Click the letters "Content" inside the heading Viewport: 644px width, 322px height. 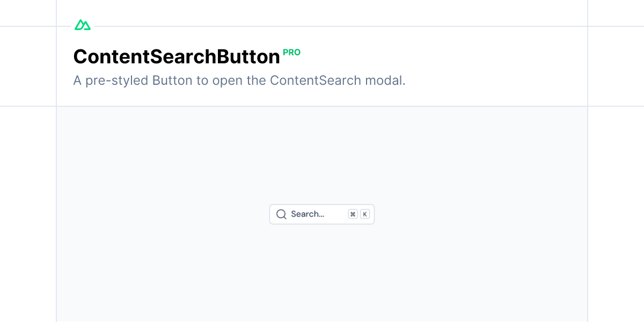[106, 57]
